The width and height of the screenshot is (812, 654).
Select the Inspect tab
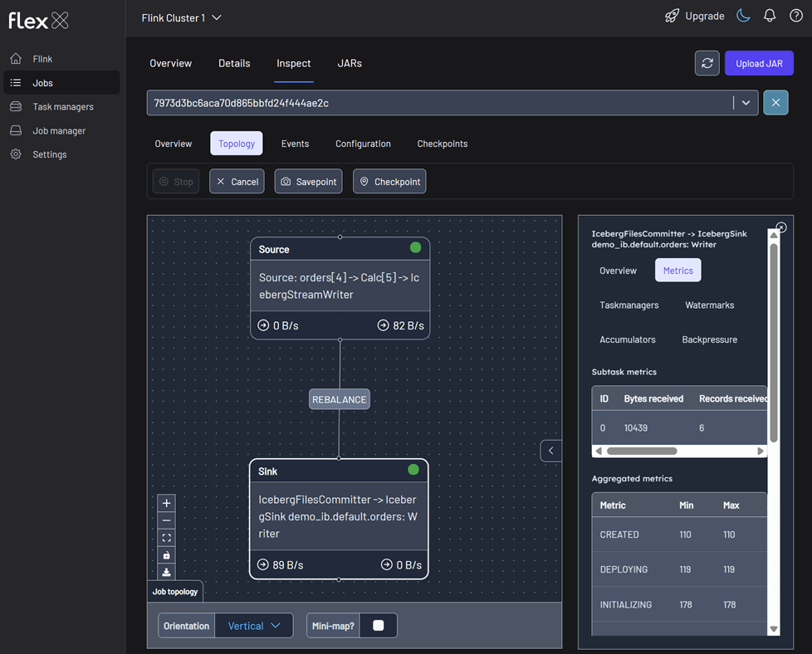pos(294,63)
